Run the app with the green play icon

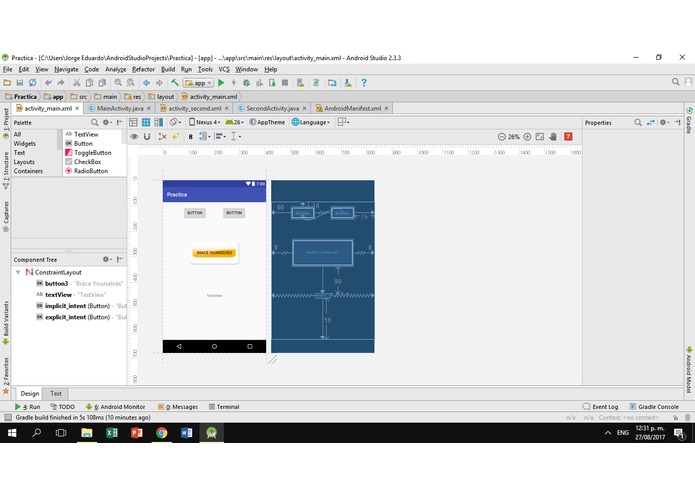[x=221, y=82]
